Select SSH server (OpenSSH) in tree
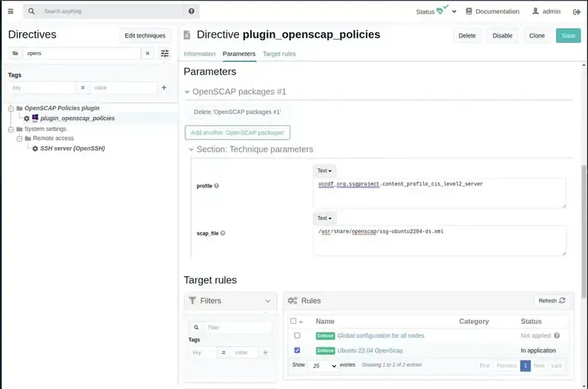The height and width of the screenshot is (389, 588). click(x=72, y=148)
